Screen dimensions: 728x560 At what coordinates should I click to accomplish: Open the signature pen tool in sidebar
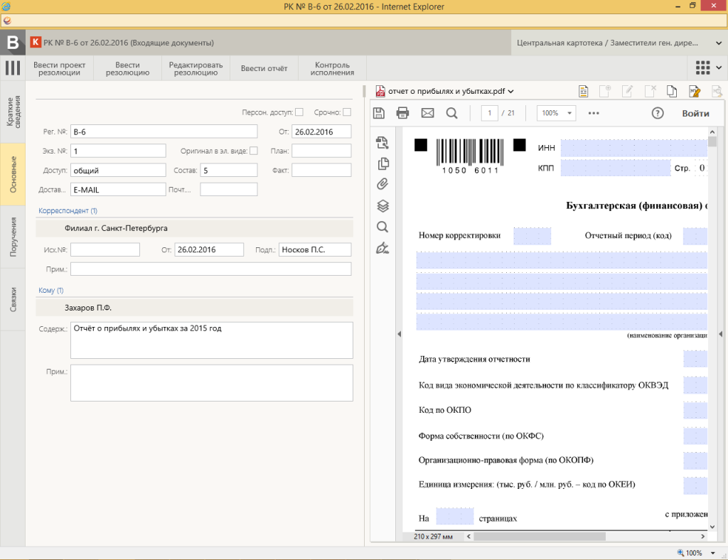[x=382, y=248]
